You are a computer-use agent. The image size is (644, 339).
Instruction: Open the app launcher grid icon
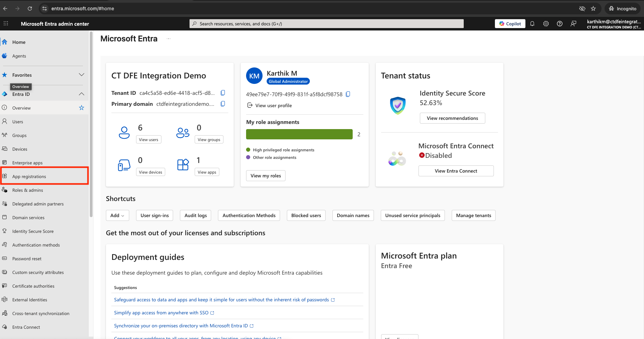coord(6,24)
